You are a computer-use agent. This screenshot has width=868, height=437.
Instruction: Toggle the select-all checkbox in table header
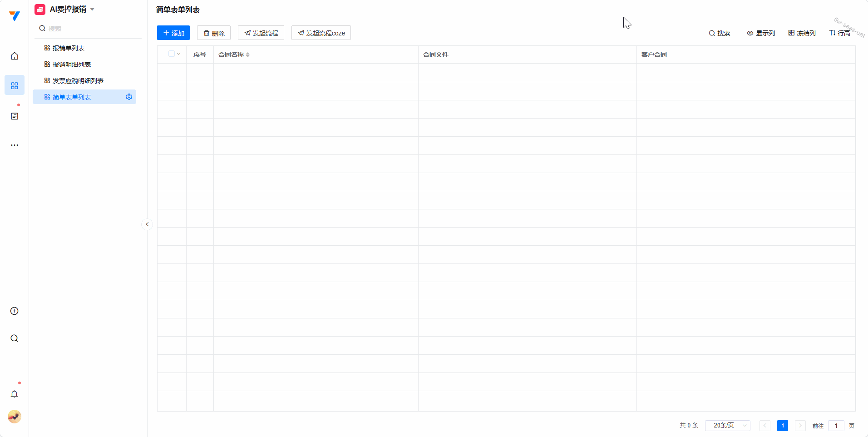tap(172, 54)
